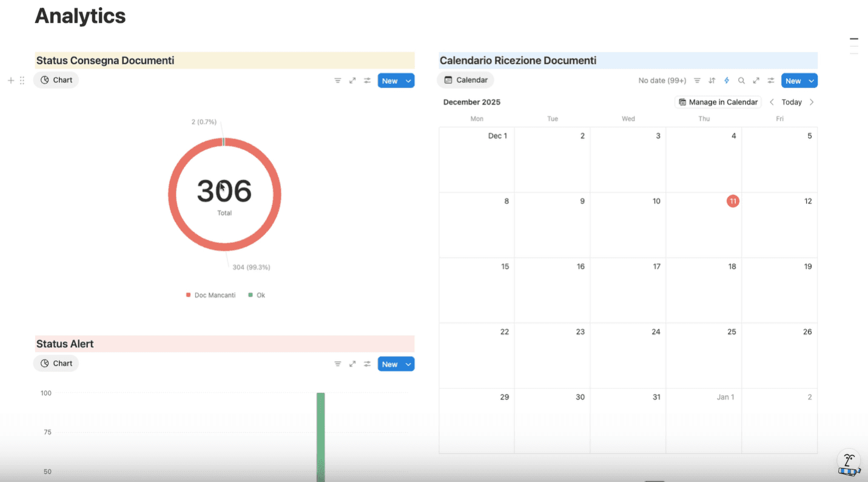Click the No date (99+) pill to show undated items
This screenshot has width=868, height=482.
[x=662, y=80]
